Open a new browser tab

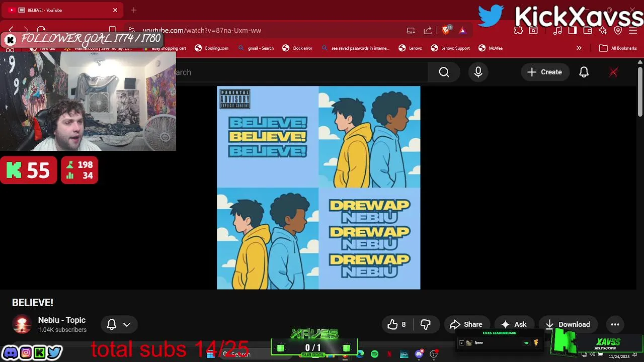134,10
